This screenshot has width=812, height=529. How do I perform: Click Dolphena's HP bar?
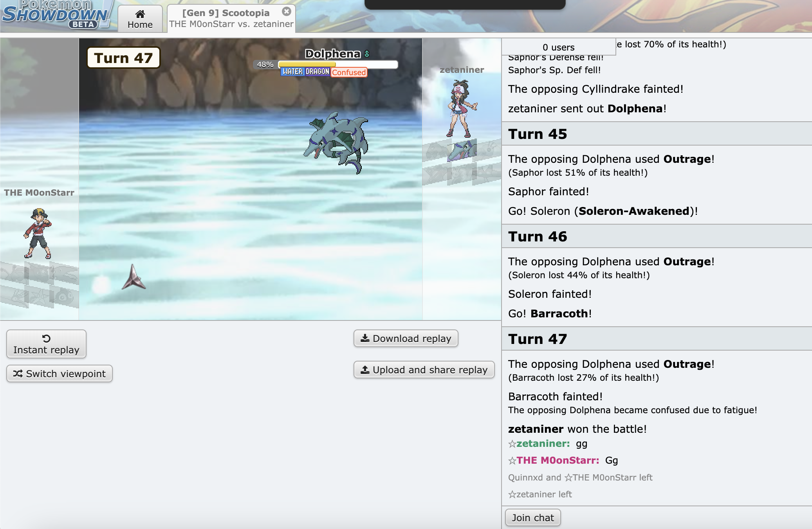(x=338, y=64)
